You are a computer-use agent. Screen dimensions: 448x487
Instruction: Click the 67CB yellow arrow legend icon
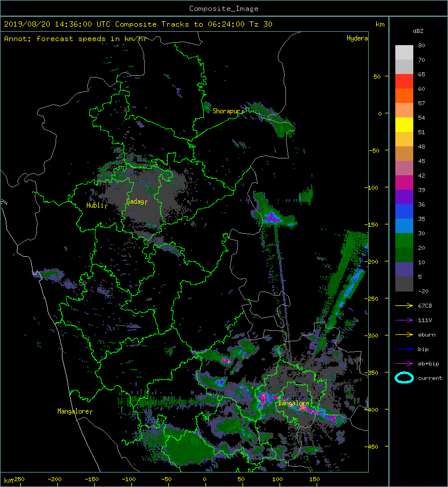(404, 306)
